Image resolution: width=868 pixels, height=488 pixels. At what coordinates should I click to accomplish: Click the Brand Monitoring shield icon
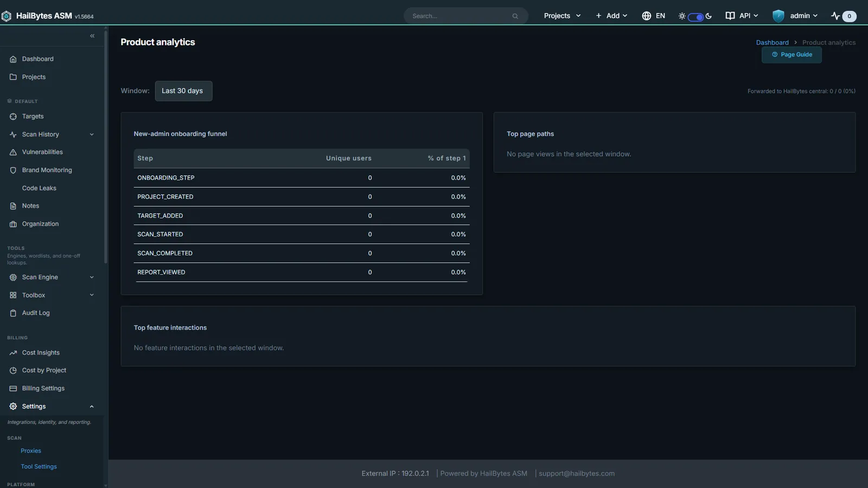coord(13,170)
